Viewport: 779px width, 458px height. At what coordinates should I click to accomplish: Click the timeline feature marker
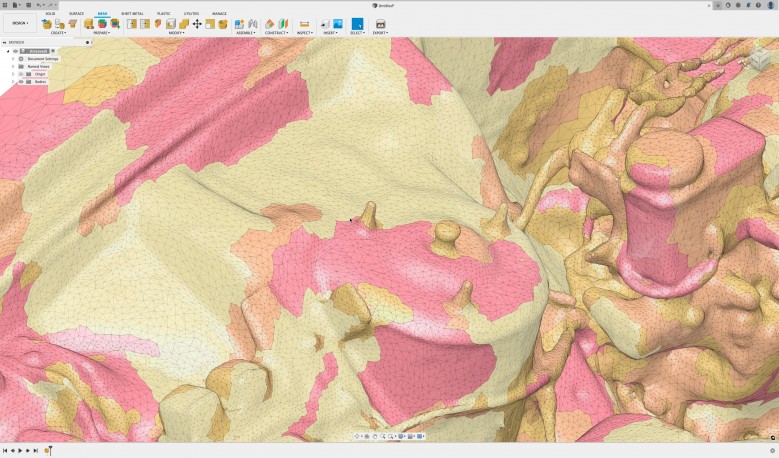[47, 451]
